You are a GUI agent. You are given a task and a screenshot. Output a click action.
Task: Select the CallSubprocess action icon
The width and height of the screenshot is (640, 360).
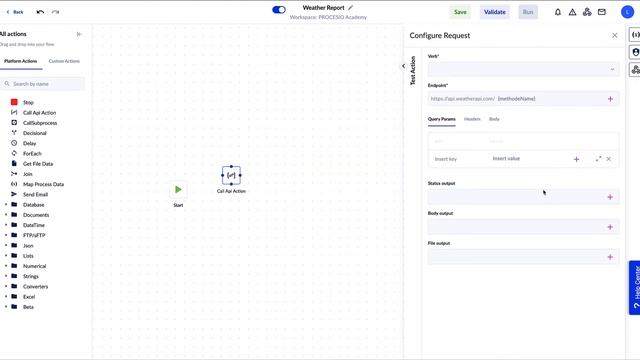(14, 122)
